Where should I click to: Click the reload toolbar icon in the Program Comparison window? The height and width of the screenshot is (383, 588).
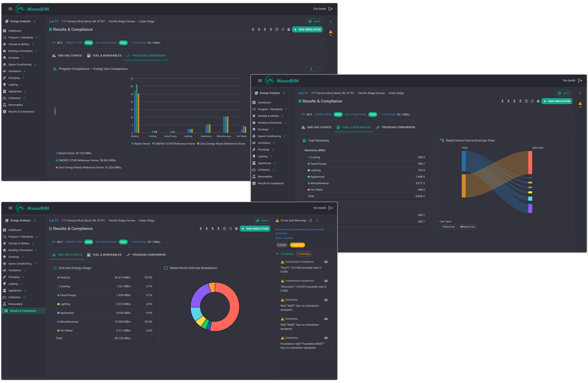(283, 29)
